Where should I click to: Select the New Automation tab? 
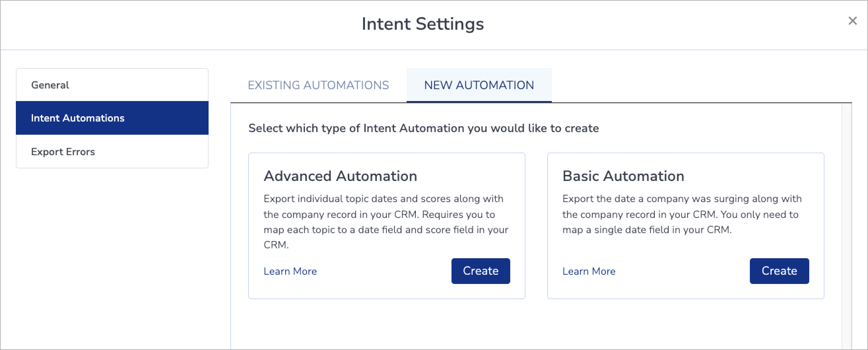coord(479,85)
